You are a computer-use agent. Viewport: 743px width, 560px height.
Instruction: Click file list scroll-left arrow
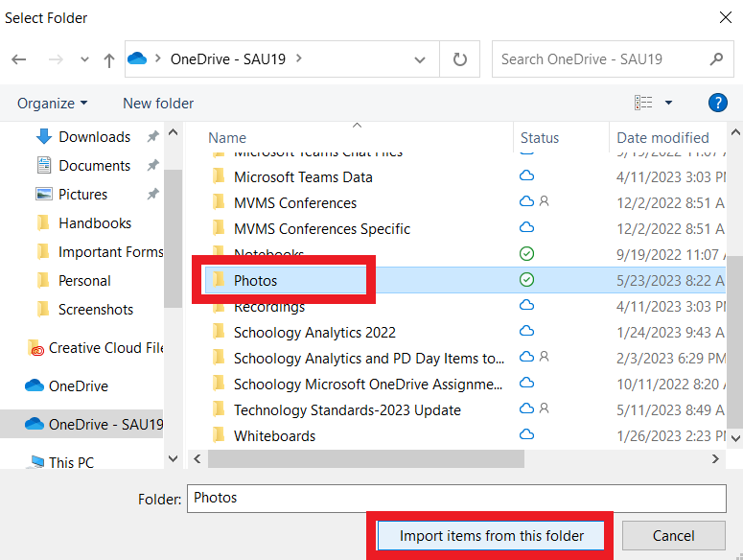pos(197,458)
